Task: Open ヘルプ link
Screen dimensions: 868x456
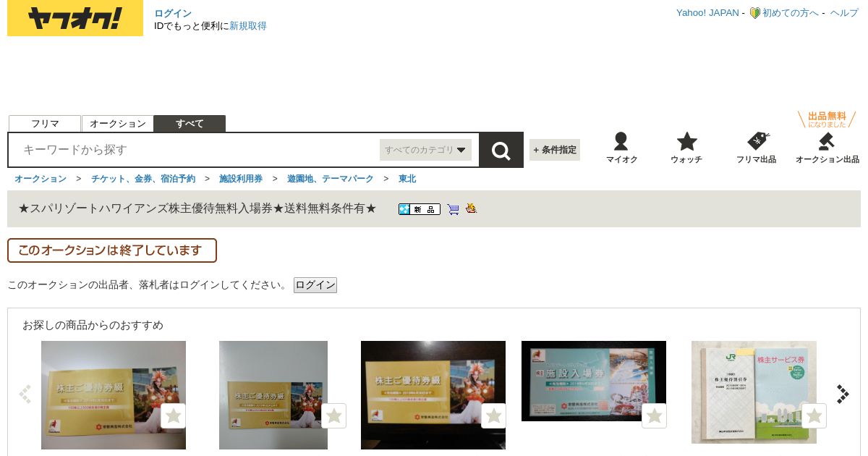Action: (x=844, y=13)
